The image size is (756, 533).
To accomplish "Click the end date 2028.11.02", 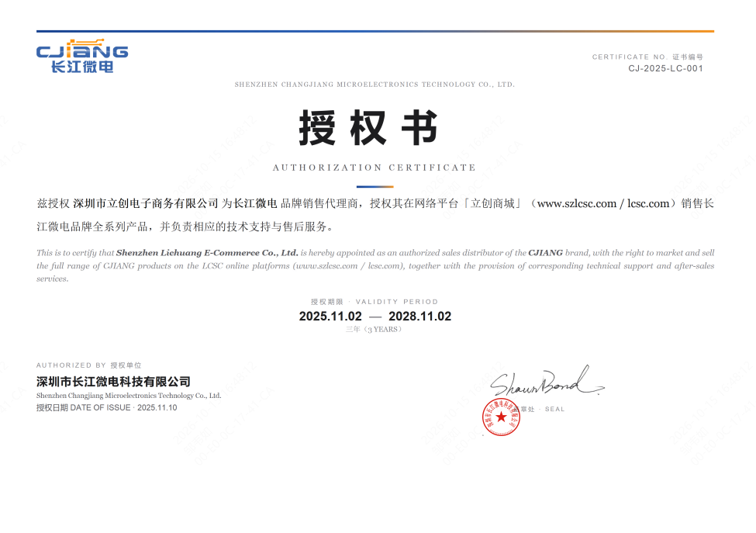I will tap(420, 317).
